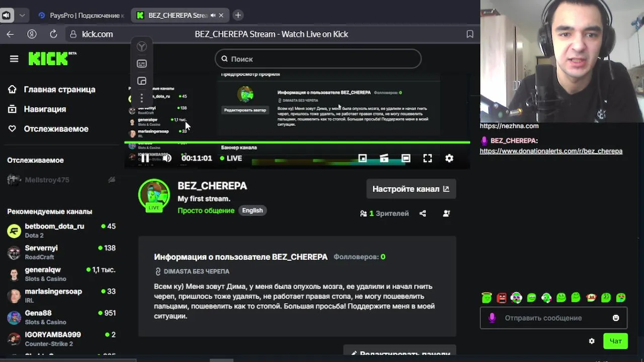
Task: Open Навигация in sidebar
Action: 37,109
